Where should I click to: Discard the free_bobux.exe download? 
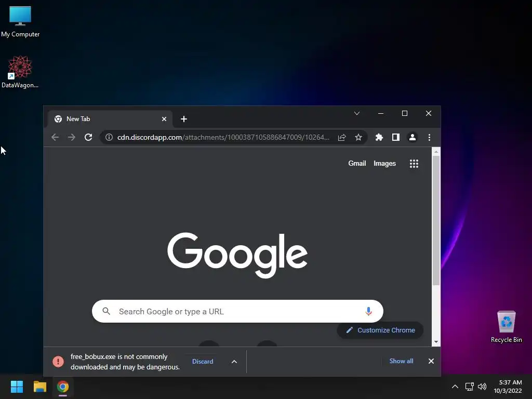pyautogui.click(x=203, y=362)
